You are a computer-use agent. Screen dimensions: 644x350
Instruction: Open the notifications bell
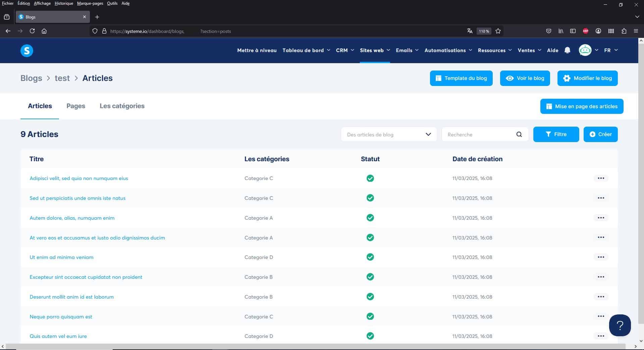coord(567,50)
